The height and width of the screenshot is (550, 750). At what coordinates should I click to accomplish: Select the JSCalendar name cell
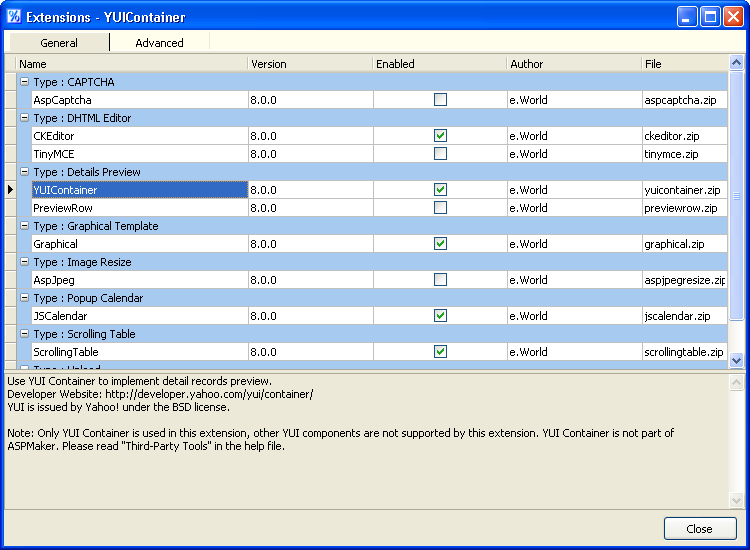coord(140,316)
